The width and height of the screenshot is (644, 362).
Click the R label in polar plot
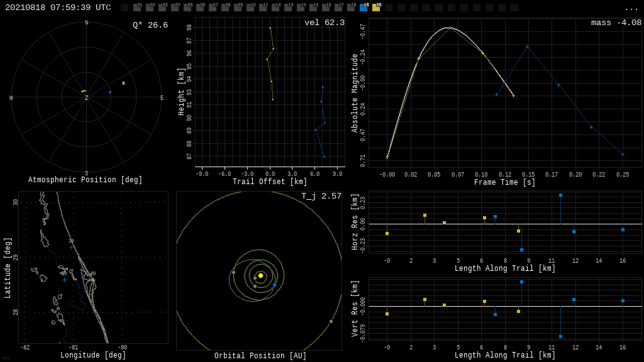(x=123, y=84)
